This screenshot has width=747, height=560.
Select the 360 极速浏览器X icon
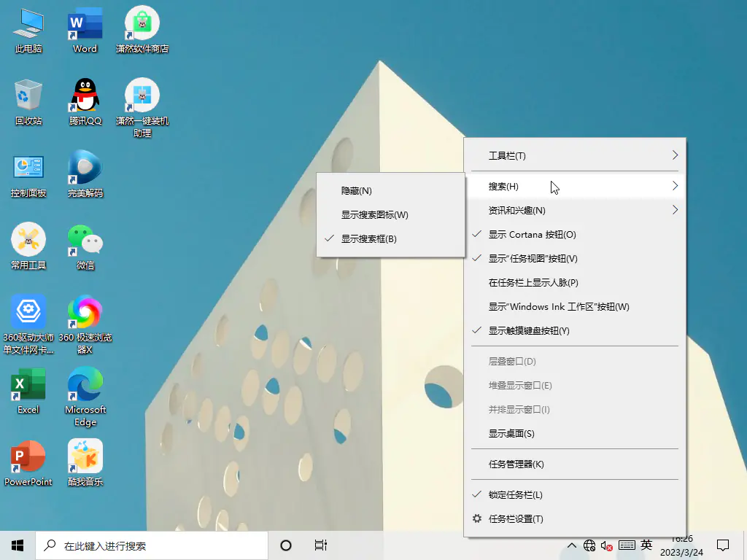pyautogui.click(x=85, y=312)
